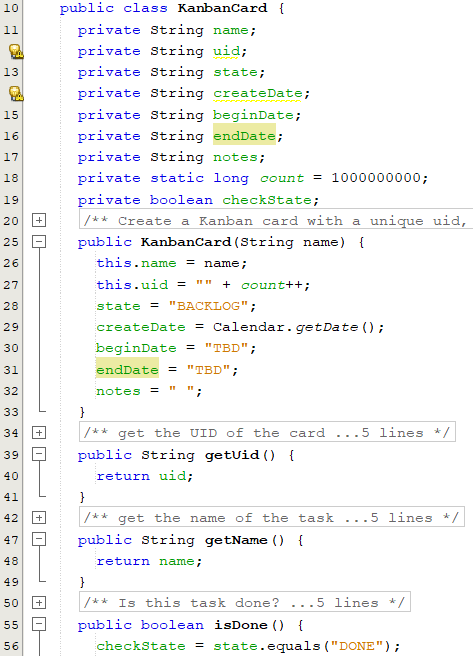Screen dimensions: 473x656
Task: Expand the 'Is this task done?' comment fold
Action: click(x=39, y=602)
